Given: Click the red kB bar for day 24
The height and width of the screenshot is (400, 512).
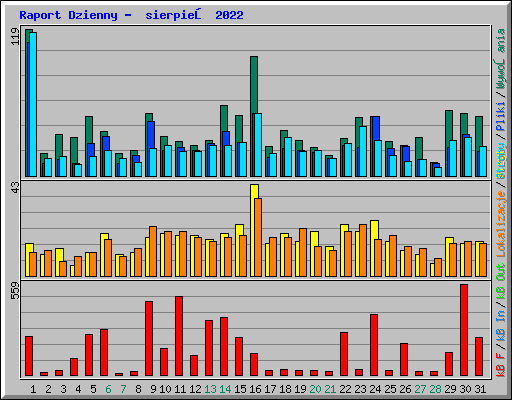Looking at the screenshot, I should (x=374, y=345).
